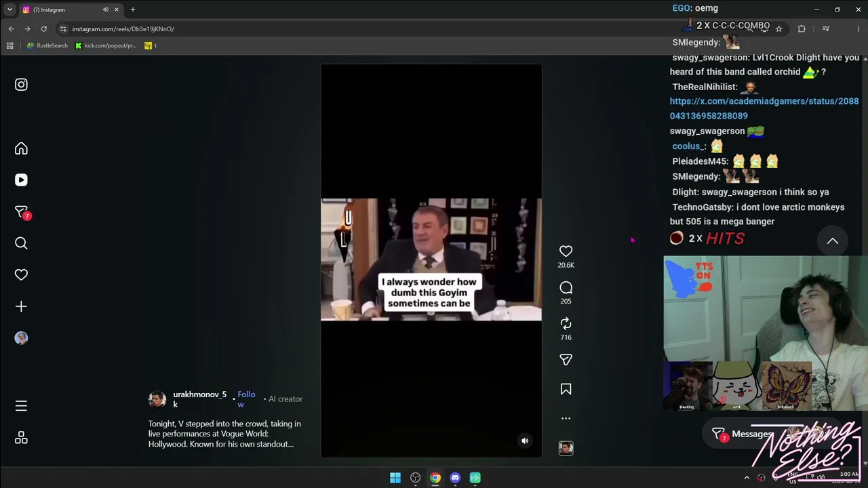Open the reel's three-dot options menu
This screenshot has height=488, width=868.
click(x=566, y=418)
